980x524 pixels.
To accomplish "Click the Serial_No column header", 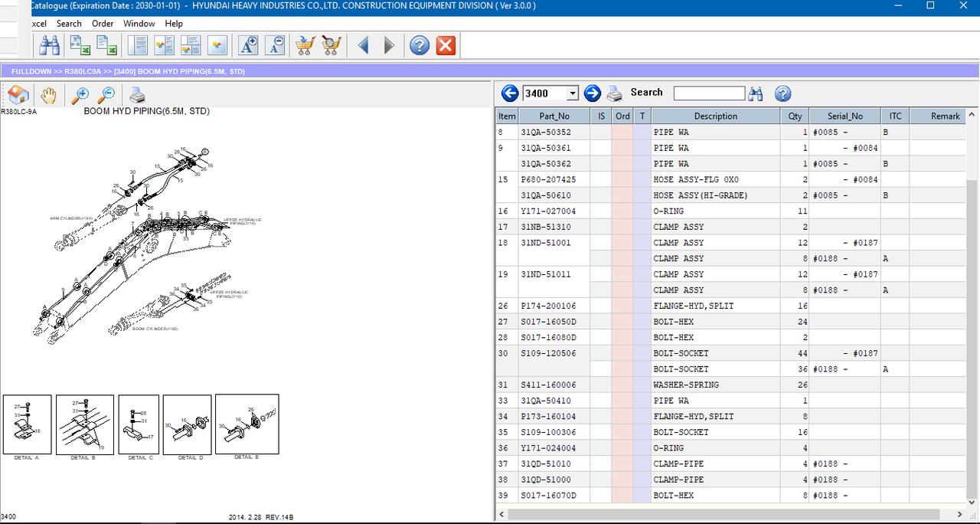I will (845, 116).
